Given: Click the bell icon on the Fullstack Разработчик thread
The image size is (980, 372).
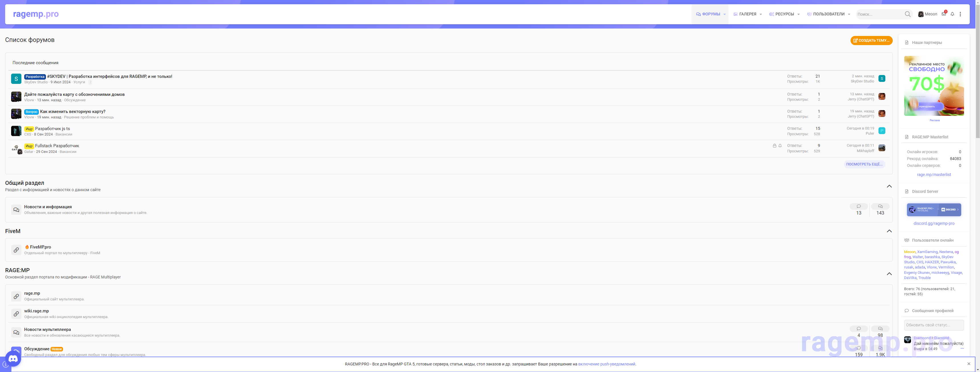Looking at the screenshot, I should pyautogui.click(x=780, y=146).
